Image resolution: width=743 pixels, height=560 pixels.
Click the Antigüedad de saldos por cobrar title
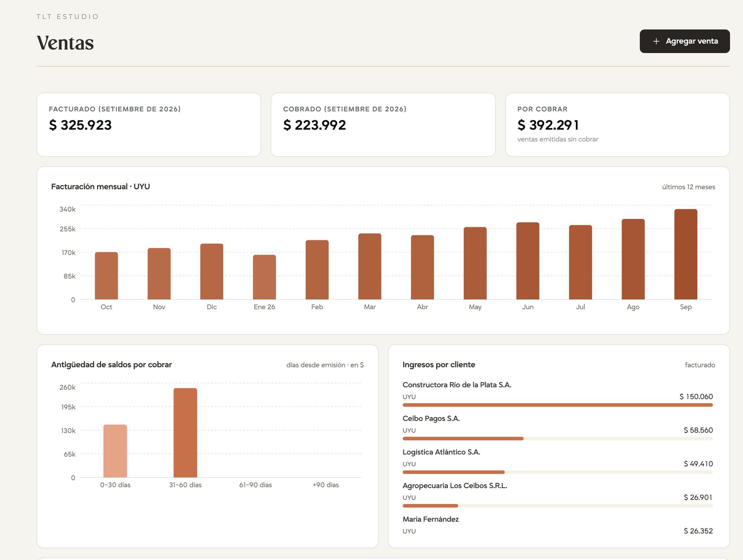[x=111, y=365]
